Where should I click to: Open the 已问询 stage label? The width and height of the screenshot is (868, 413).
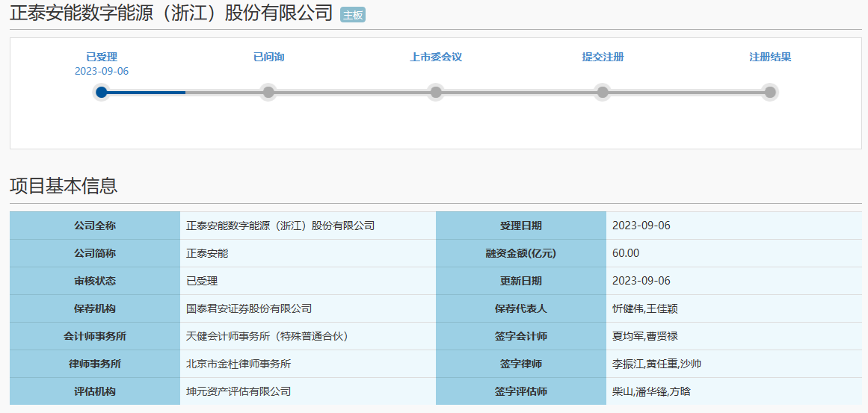coord(268,57)
